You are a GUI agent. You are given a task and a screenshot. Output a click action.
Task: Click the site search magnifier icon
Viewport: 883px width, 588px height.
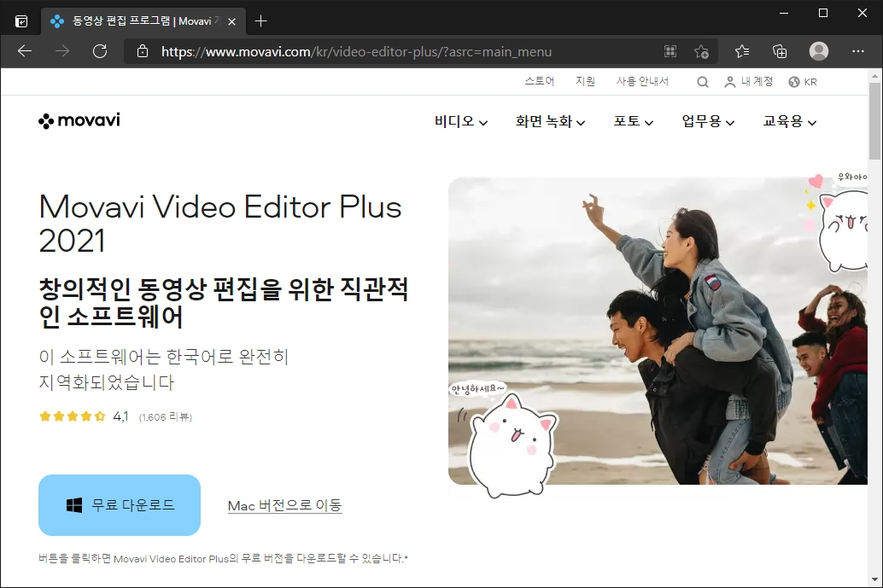[x=702, y=82]
